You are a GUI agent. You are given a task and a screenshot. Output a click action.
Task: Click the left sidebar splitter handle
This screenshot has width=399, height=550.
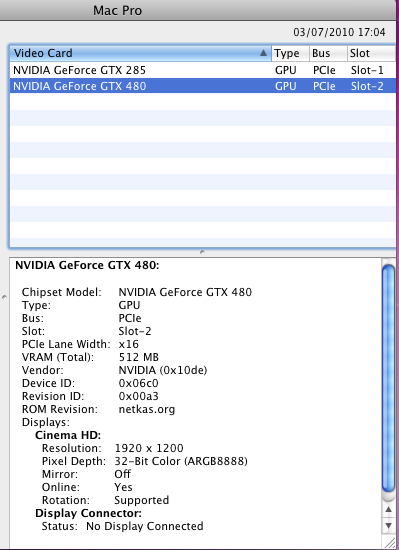click(x=4, y=297)
